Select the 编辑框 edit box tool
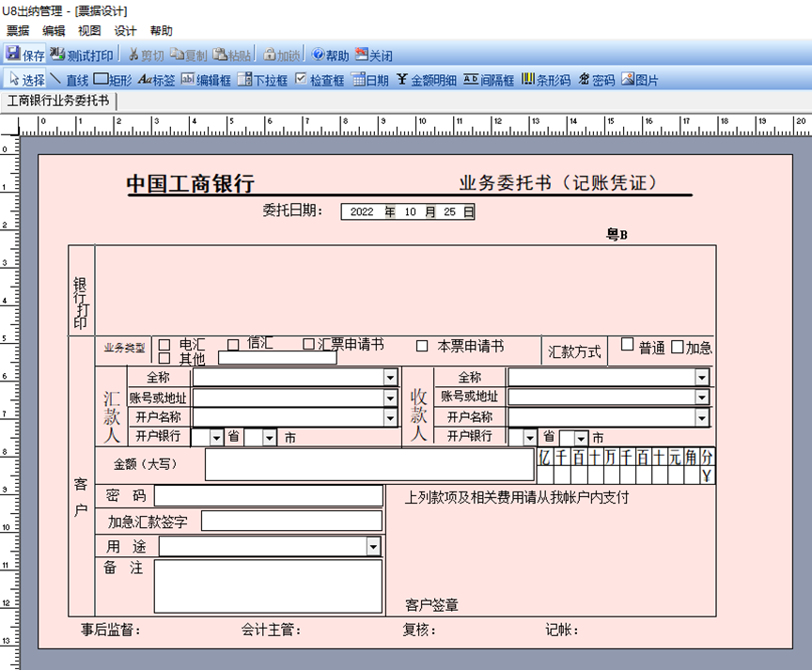This screenshot has width=812, height=670. point(206,79)
